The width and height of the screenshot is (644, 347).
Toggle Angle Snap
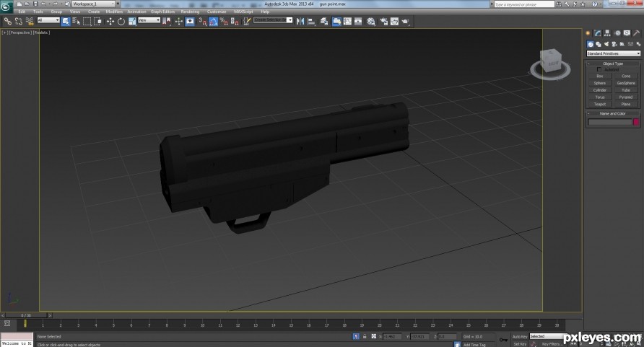[x=213, y=22]
